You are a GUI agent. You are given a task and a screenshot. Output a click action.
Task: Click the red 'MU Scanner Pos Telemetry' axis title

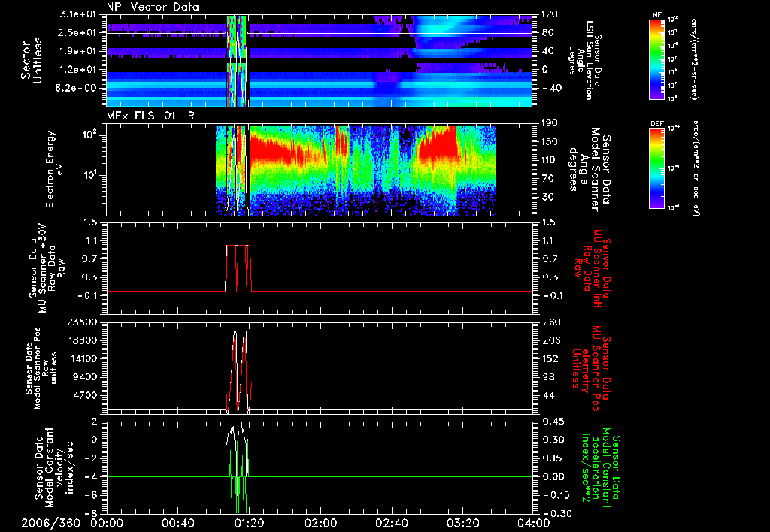click(593, 368)
